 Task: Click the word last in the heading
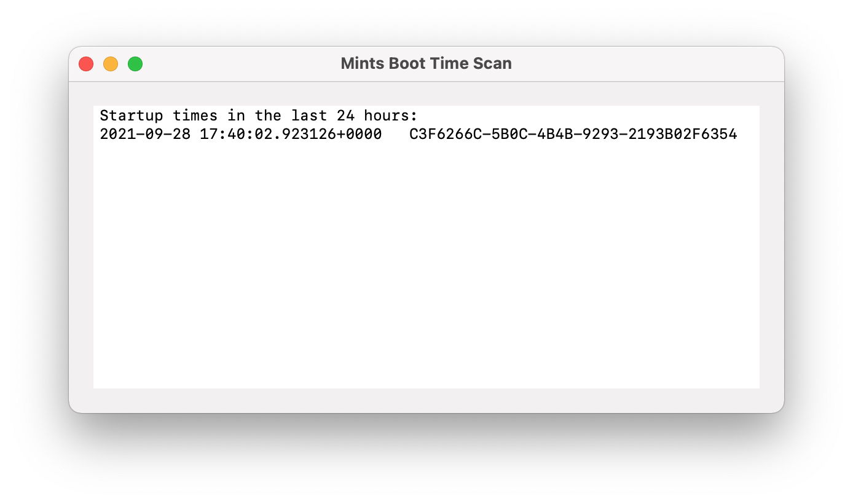click(309, 116)
